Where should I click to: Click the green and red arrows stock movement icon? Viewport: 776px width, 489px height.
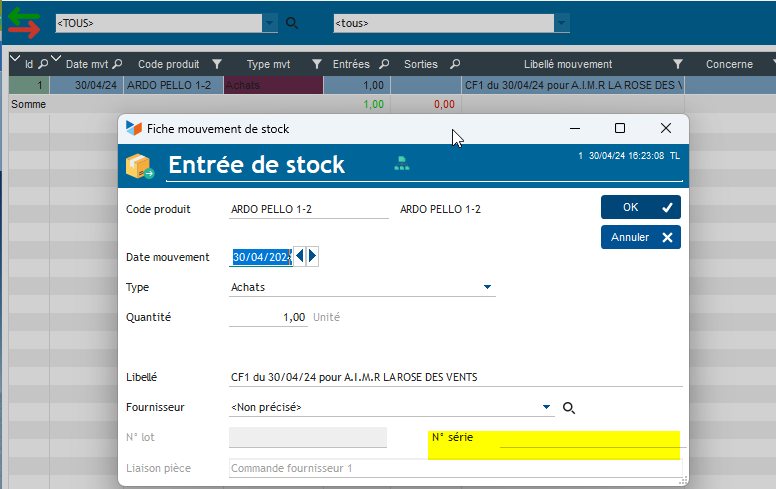(24, 23)
